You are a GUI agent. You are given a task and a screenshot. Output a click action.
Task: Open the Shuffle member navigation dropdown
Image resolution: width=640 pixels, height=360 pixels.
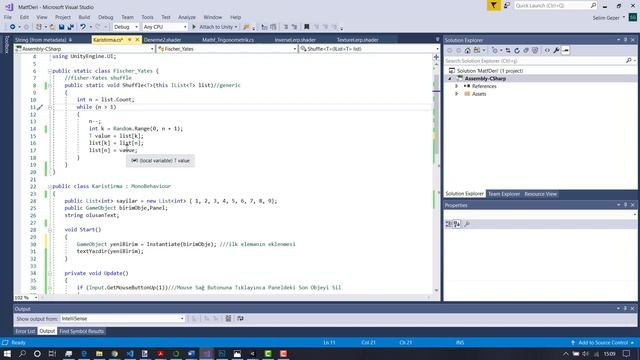pos(369,49)
